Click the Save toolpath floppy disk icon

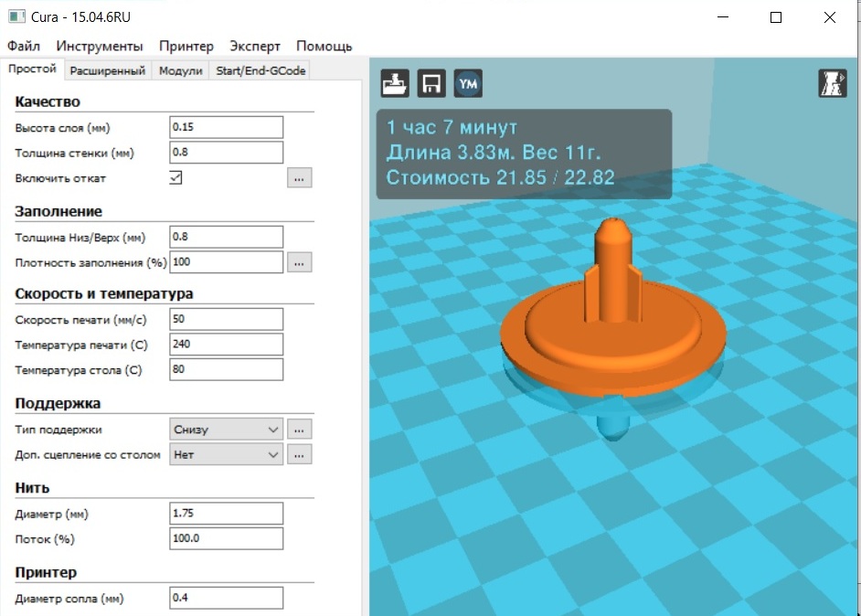(431, 83)
